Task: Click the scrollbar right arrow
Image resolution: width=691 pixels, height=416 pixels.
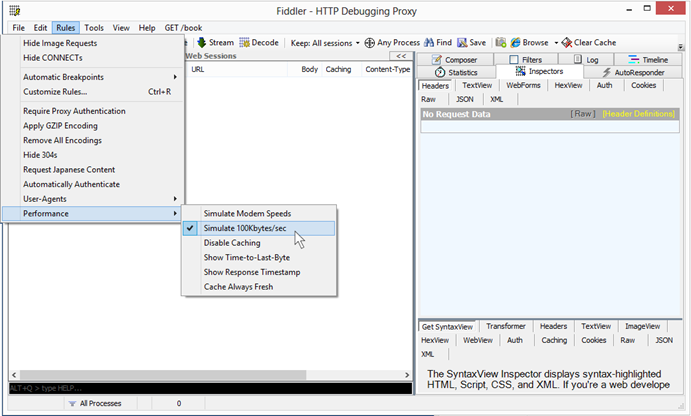Action: coord(407,375)
